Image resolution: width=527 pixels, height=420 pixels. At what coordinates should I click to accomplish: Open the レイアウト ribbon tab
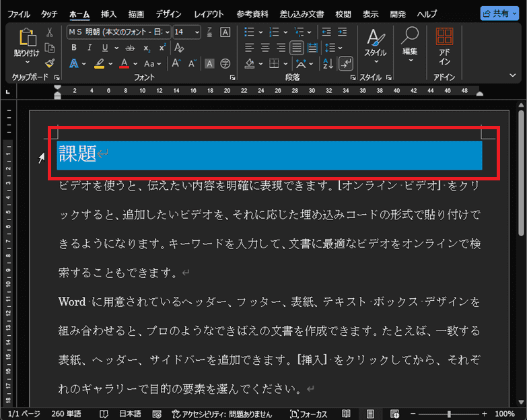pos(209,14)
